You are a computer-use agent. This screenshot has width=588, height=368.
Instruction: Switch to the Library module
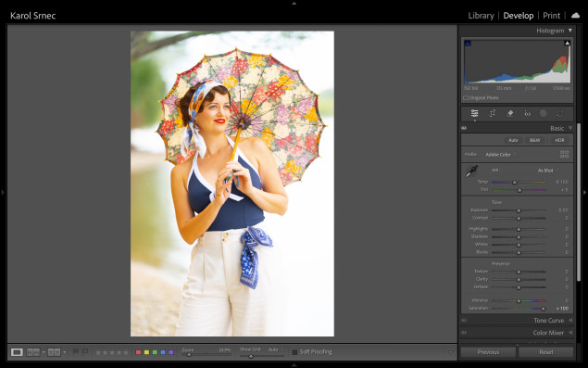point(481,16)
